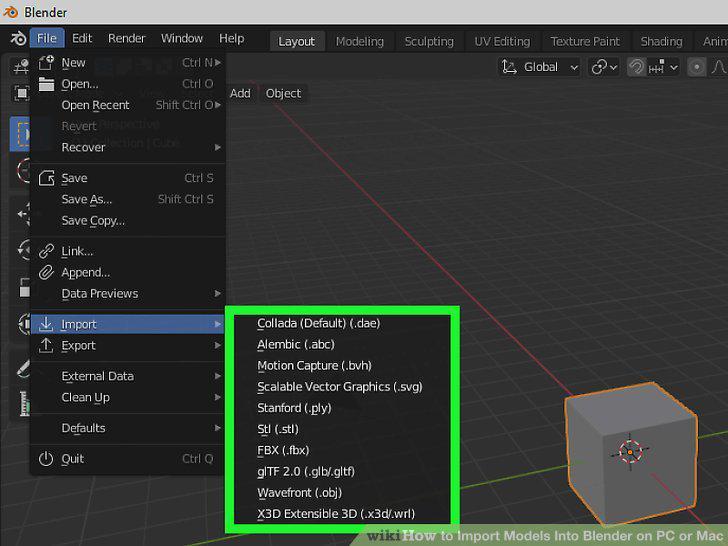Import a Scalable Vector Graphics (.svg) file
Viewport: 728px width, 546px height.
(342, 387)
